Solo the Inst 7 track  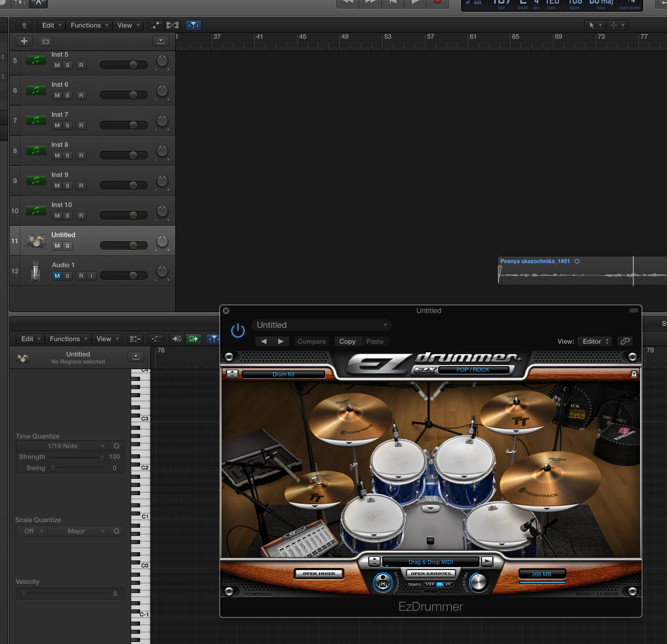point(67,125)
